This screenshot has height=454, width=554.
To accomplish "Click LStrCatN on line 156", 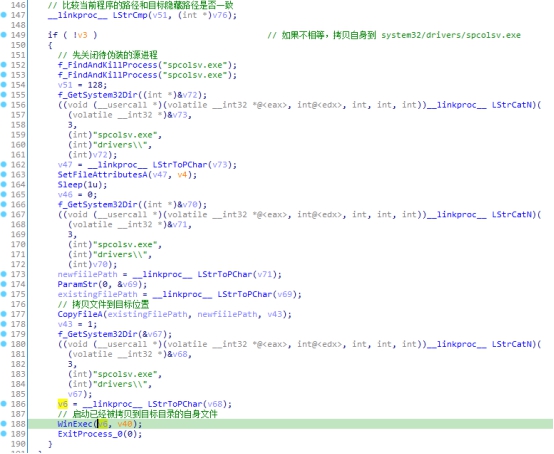I will 512,105.
